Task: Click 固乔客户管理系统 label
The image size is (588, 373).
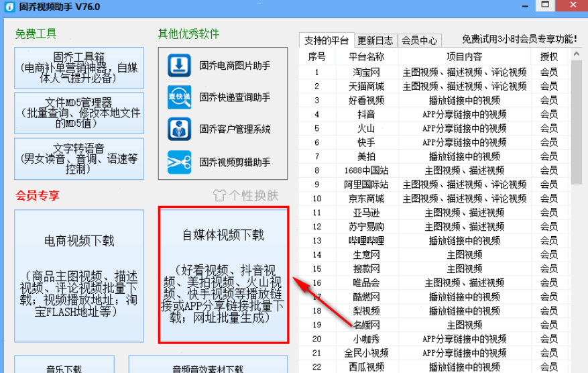Action: tap(235, 129)
